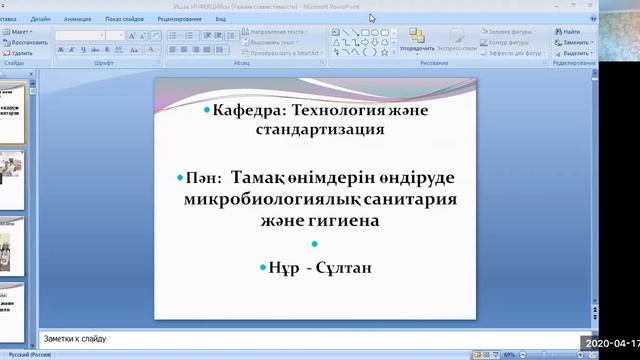Expand the shapes gallery
This screenshot has height=360, width=640.
(x=394, y=52)
